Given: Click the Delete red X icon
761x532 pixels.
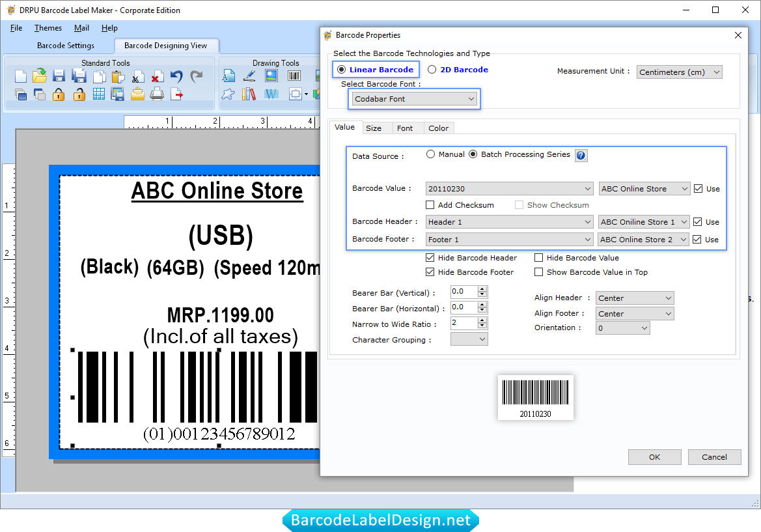Looking at the screenshot, I should (x=156, y=77).
